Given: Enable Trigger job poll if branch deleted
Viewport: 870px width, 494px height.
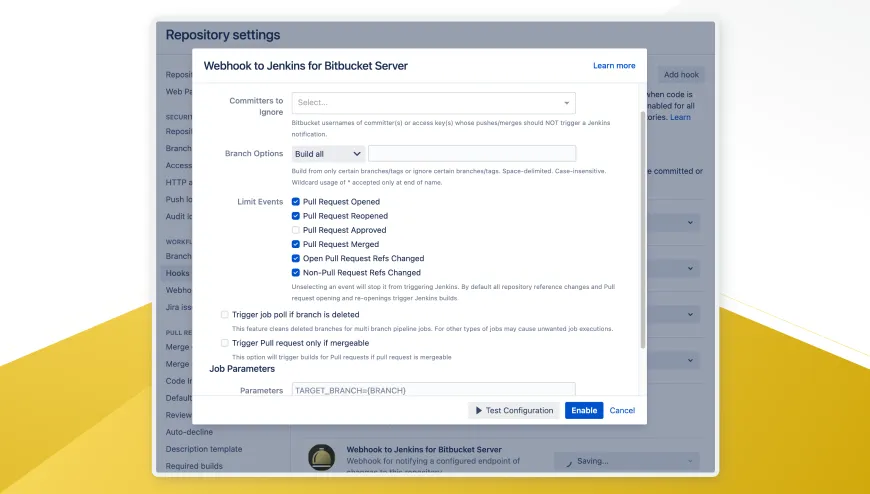Looking at the screenshot, I should (x=225, y=314).
